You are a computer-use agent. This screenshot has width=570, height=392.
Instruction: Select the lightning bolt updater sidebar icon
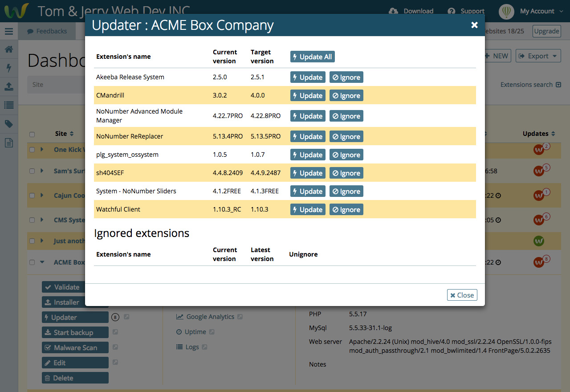pyautogui.click(x=9, y=68)
